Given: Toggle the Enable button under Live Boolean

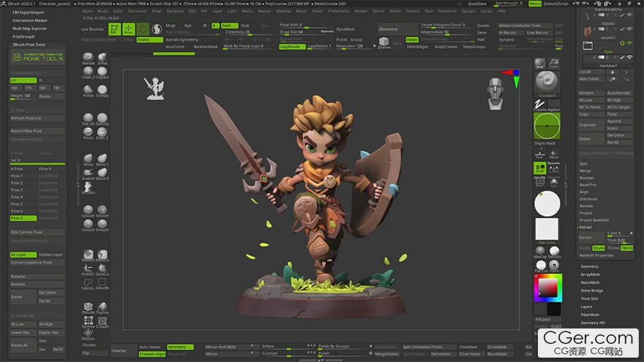Looking at the screenshot, I should coord(149,39).
